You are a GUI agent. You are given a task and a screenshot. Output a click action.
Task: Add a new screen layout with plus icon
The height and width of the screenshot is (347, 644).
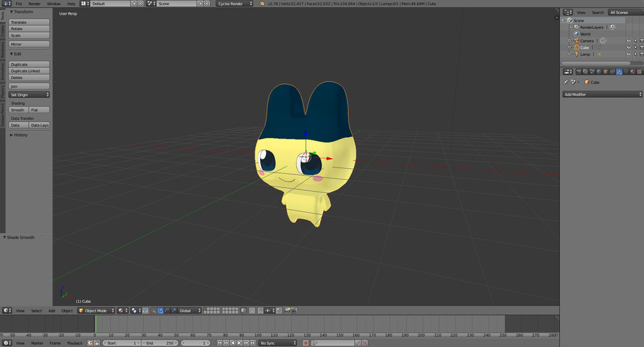[x=134, y=3]
